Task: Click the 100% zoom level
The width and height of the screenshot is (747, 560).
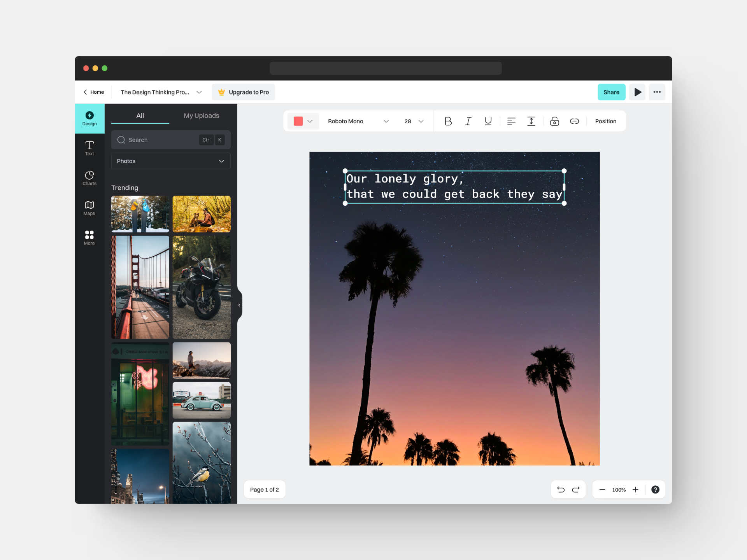Action: (619, 490)
